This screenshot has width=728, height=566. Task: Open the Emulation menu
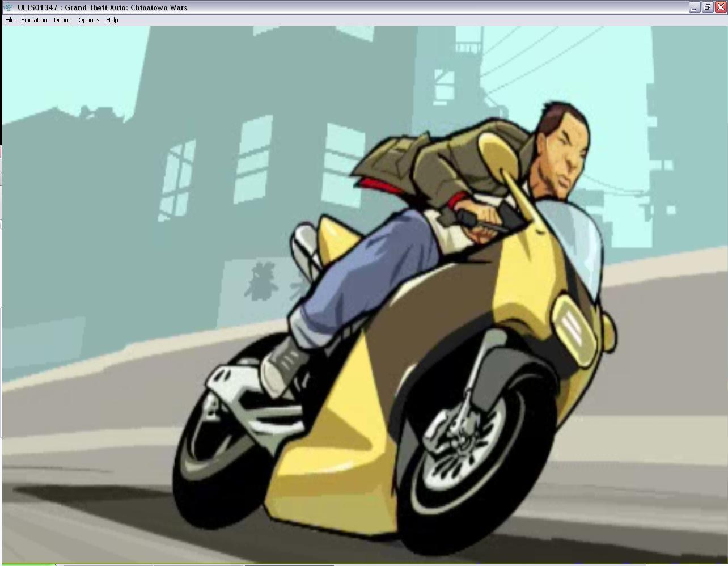[34, 20]
